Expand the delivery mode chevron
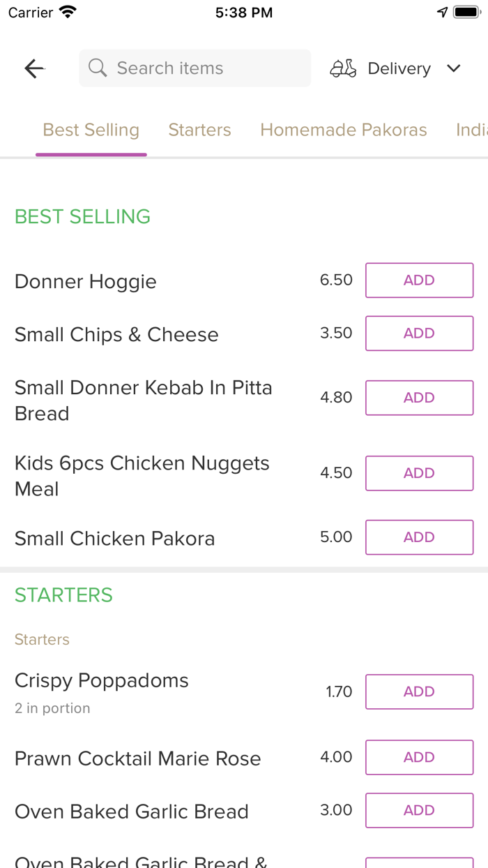Viewport: 488px width, 868px height. (453, 68)
